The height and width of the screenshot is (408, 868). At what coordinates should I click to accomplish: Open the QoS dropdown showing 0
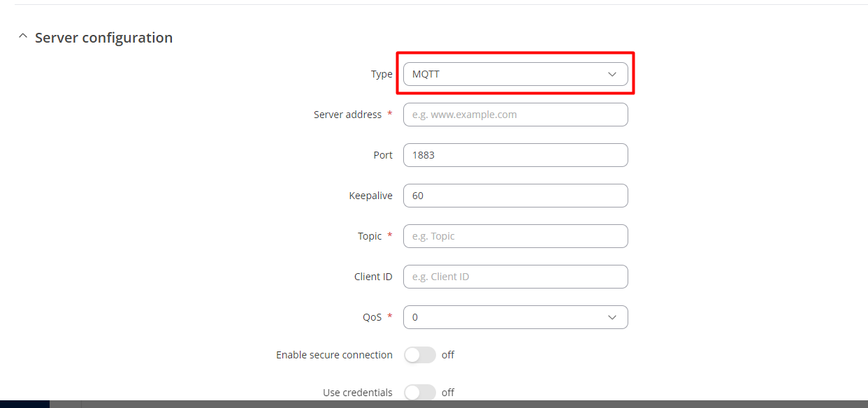[x=515, y=317]
